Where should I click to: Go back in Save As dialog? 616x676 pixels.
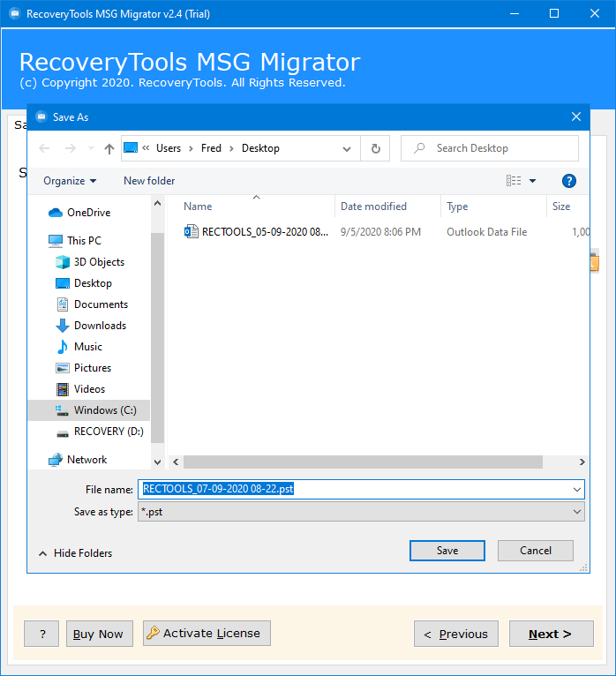[x=44, y=149]
